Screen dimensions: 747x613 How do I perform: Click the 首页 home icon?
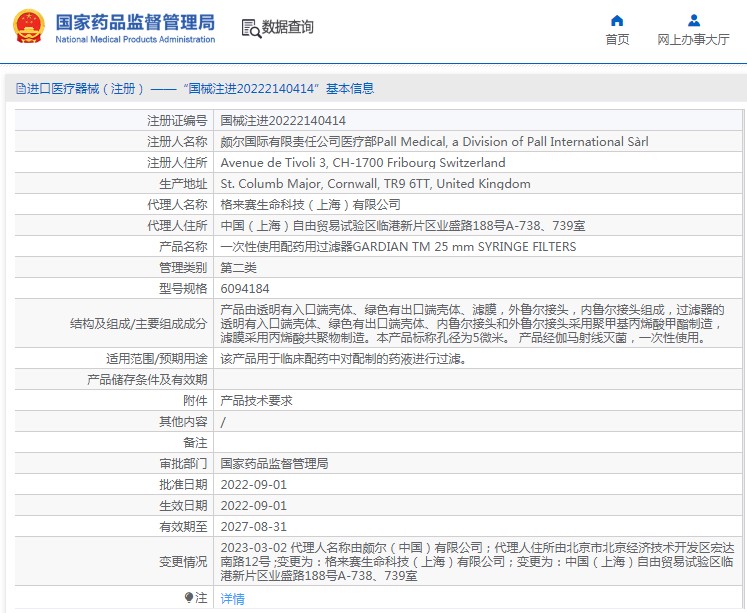pyautogui.click(x=617, y=20)
